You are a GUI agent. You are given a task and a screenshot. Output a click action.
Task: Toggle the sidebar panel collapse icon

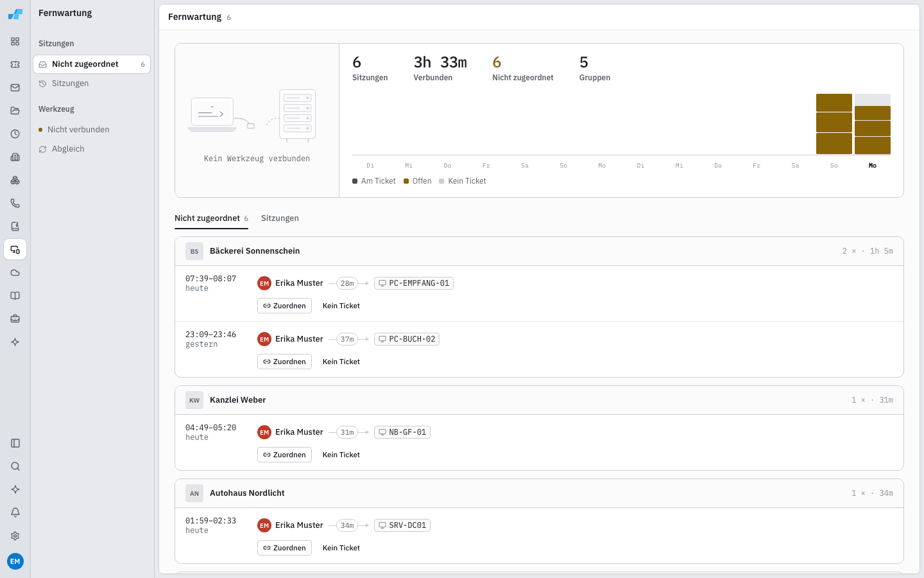tap(15, 443)
